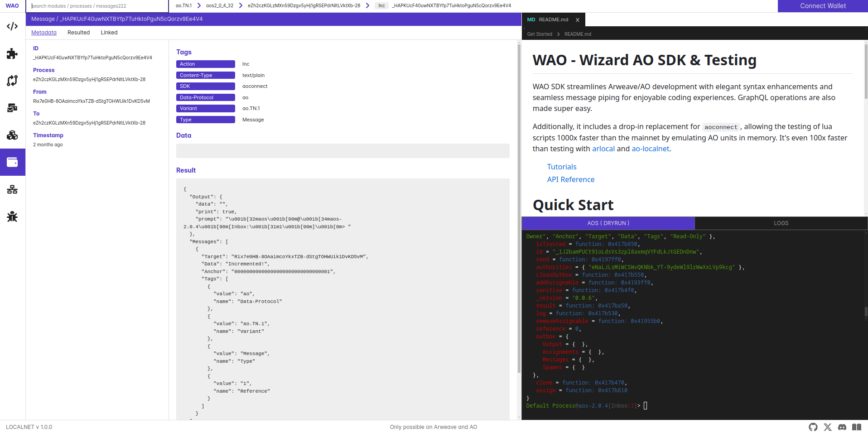The width and height of the screenshot is (868, 433).
Task: Open the X (Twitter) footer icon
Action: pos(828,427)
